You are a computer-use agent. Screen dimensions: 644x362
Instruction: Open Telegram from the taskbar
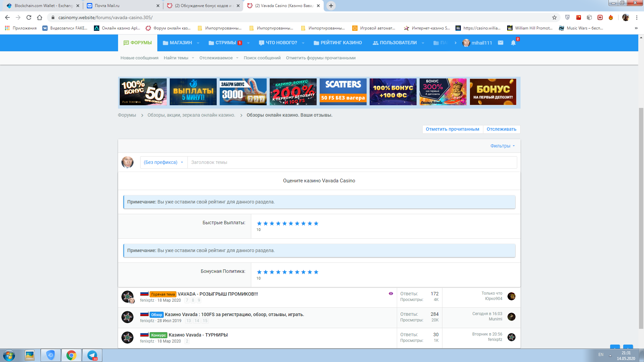tap(92, 355)
